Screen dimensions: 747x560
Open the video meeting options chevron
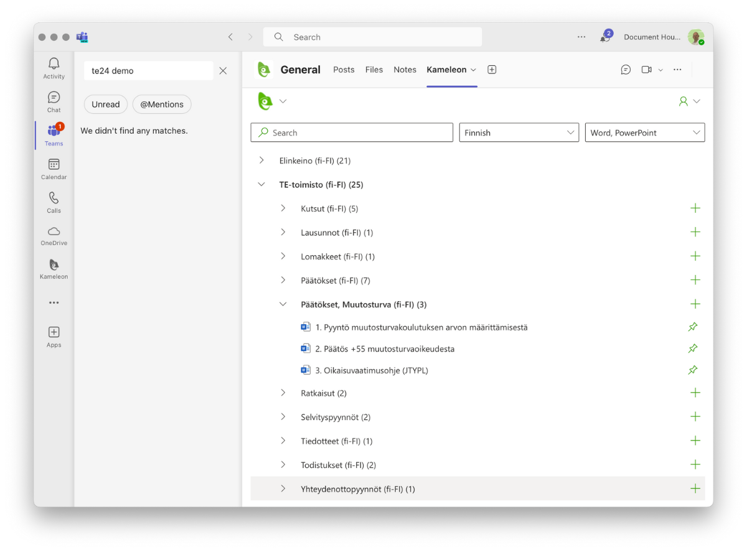click(x=660, y=70)
